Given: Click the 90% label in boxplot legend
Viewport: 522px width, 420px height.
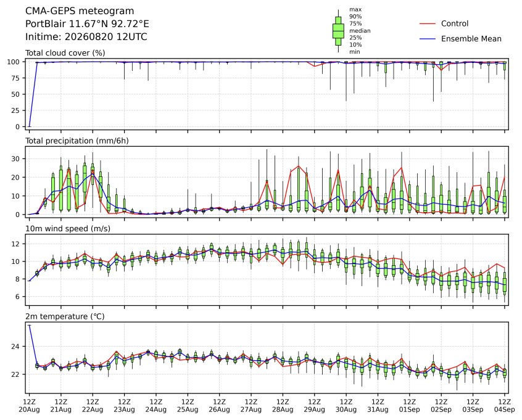Looking at the screenshot, I should click(x=355, y=16).
